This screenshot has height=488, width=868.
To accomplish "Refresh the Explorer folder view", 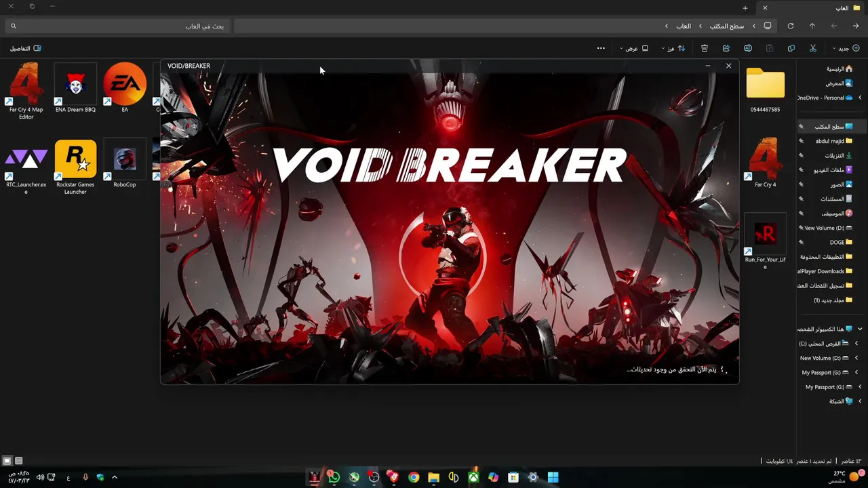I will tap(790, 26).
